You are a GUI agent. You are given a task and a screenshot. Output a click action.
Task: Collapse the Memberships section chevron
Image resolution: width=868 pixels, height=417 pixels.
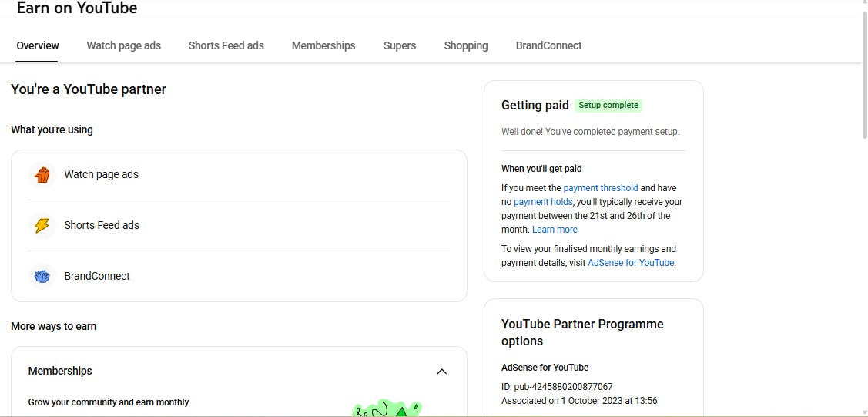tap(441, 372)
